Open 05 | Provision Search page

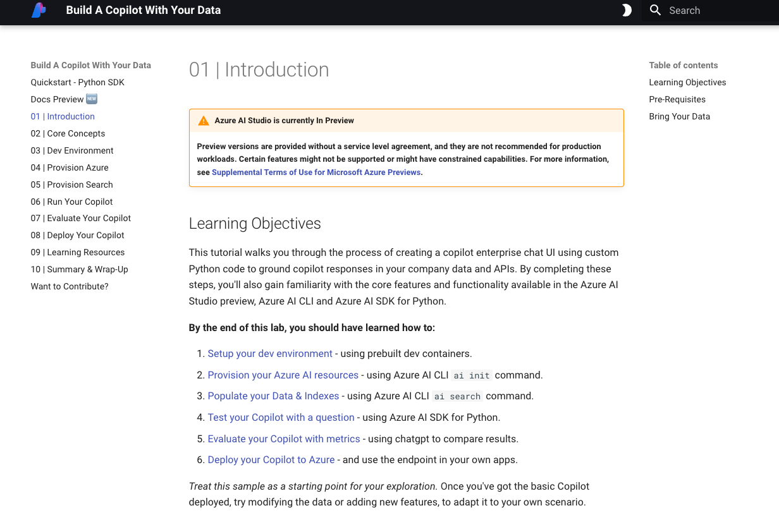tap(72, 184)
